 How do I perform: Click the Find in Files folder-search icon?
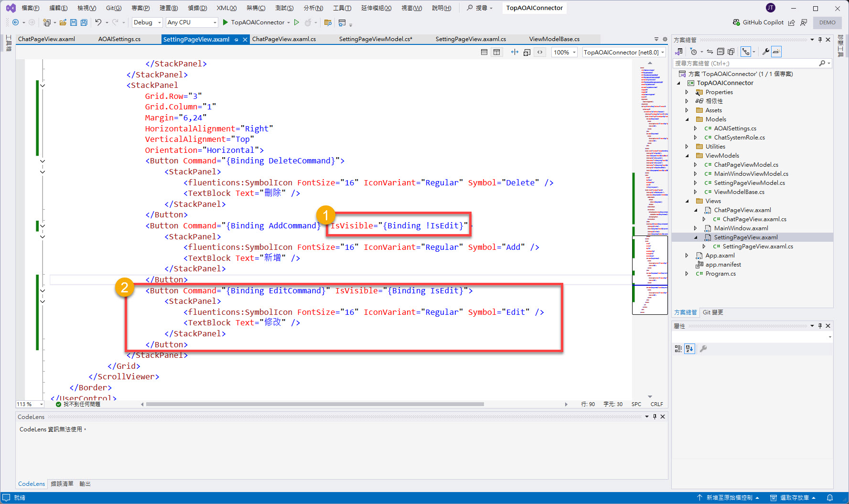click(328, 22)
